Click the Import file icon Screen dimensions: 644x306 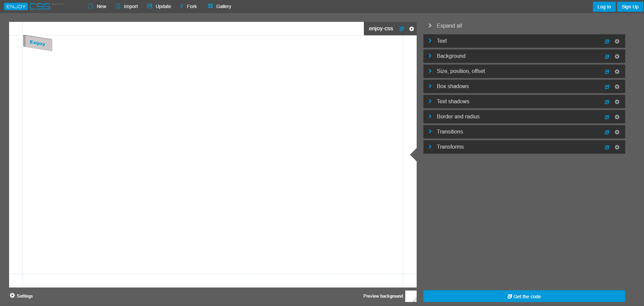(118, 6)
